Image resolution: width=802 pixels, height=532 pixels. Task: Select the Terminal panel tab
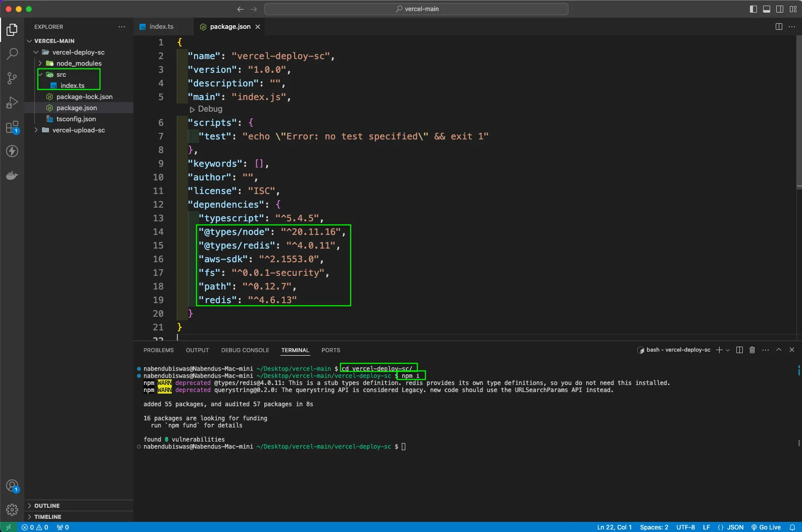295,350
